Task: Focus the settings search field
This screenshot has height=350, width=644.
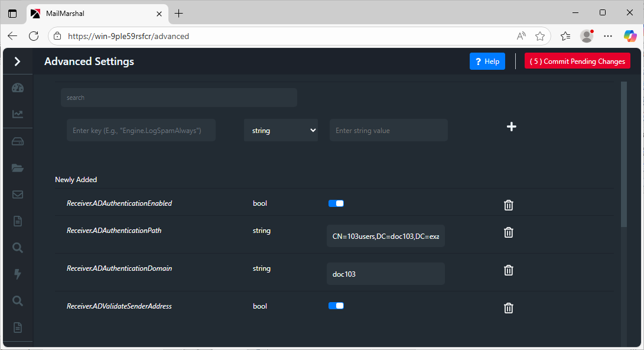Action: 178,98
